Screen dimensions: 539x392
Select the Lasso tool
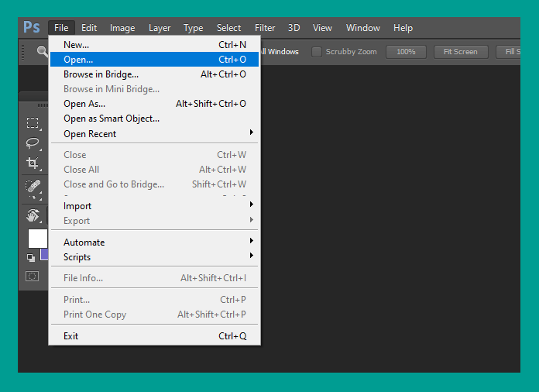(x=33, y=143)
